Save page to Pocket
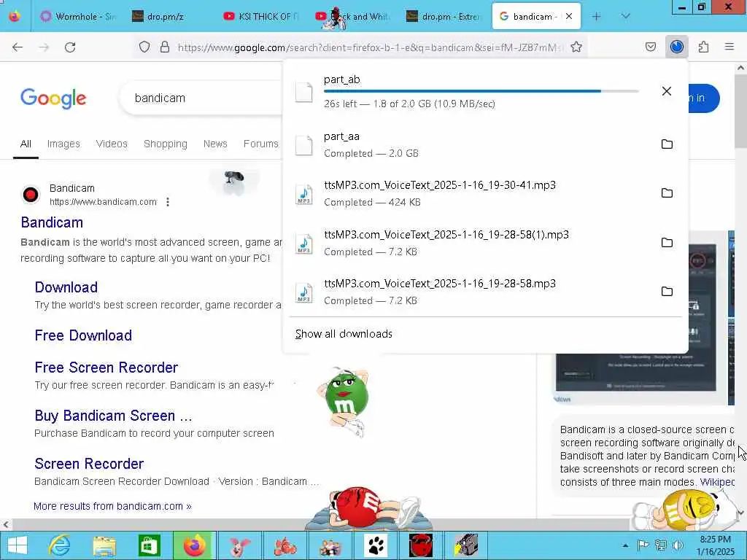The image size is (747, 560). (650, 47)
